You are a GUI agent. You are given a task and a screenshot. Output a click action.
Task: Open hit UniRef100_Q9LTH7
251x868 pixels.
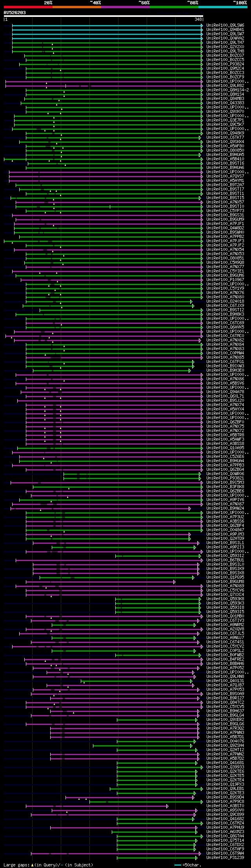225,43
